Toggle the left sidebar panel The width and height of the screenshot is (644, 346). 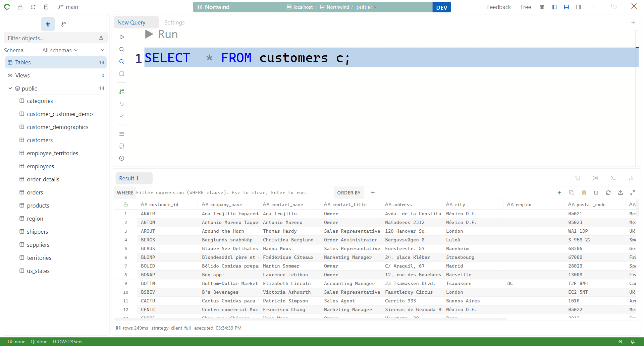tap(554, 7)
